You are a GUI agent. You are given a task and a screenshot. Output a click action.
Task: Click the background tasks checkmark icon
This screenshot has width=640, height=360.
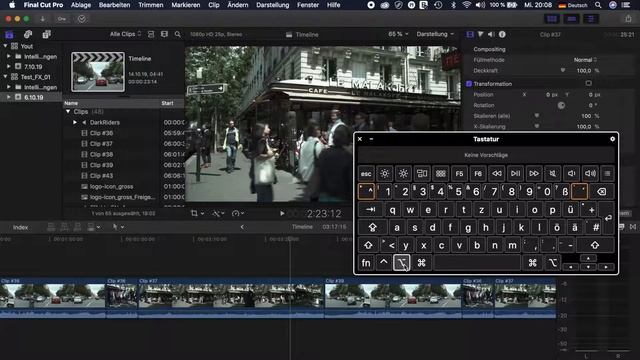pos(82,19)
